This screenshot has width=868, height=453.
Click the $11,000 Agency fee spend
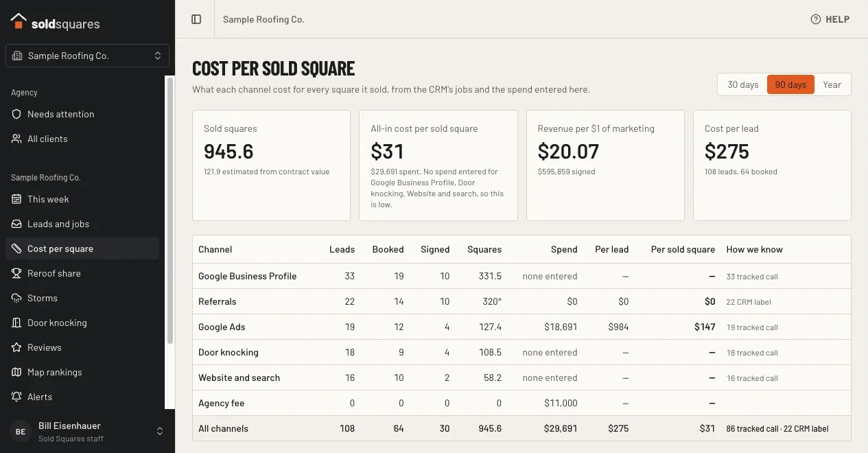point(561,403)
